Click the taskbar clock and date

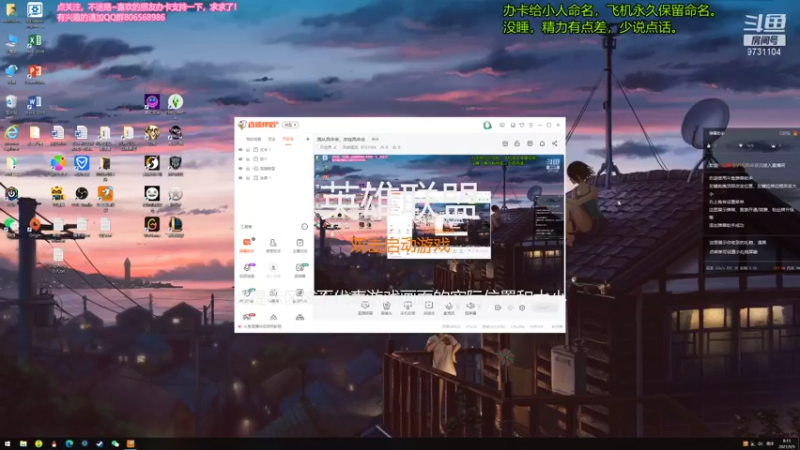click(x=788, y=444)
